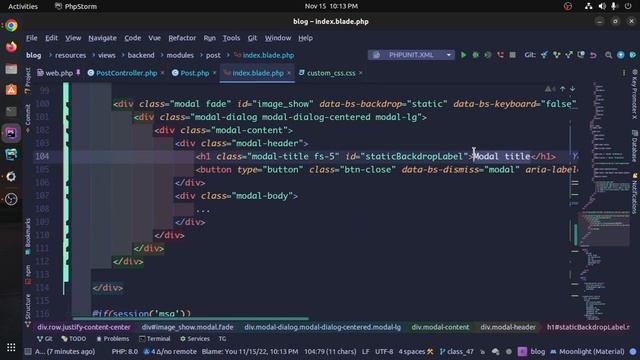Open the npm tool window sidebar
Viewport: 640px width, 360px height.
28,274
